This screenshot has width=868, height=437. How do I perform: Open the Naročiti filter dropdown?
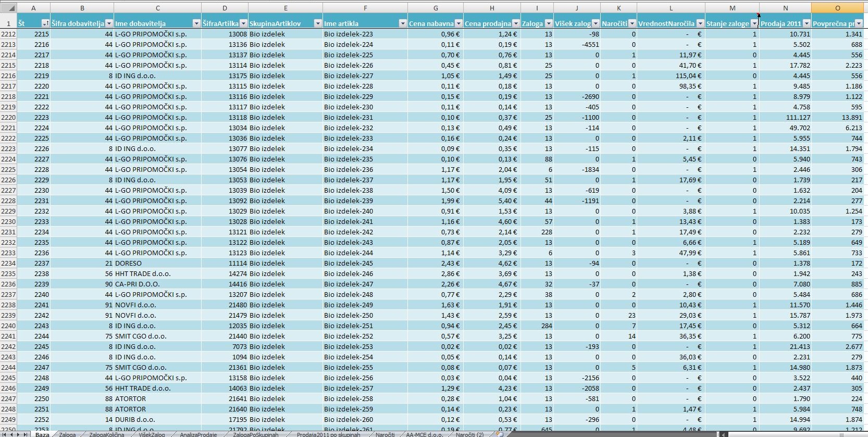click(x=632, y=23)
